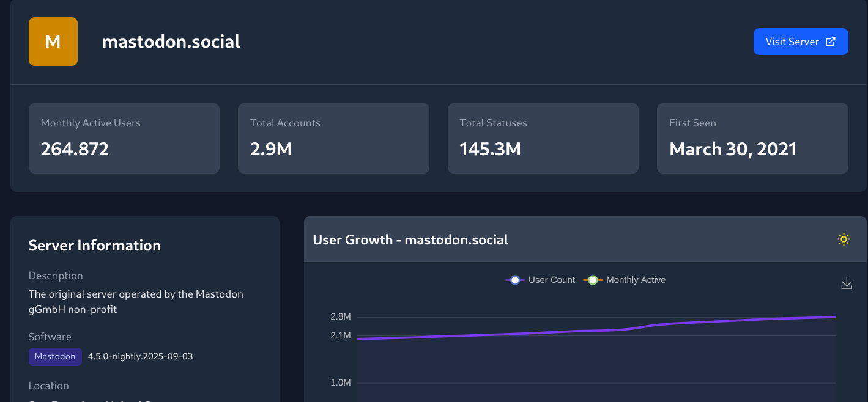Select version 4.5.0-nightly.2025-09-03 text

(x=141, y=356)
